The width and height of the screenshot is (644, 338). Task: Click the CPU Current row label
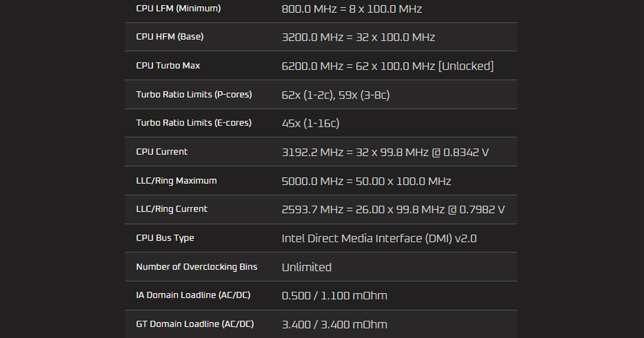(x=162, y=152)
